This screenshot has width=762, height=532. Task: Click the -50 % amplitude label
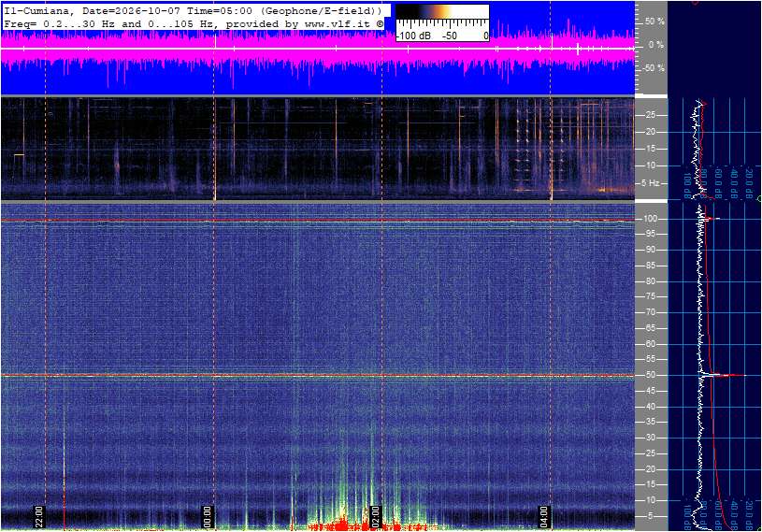(x=654, y=68)
